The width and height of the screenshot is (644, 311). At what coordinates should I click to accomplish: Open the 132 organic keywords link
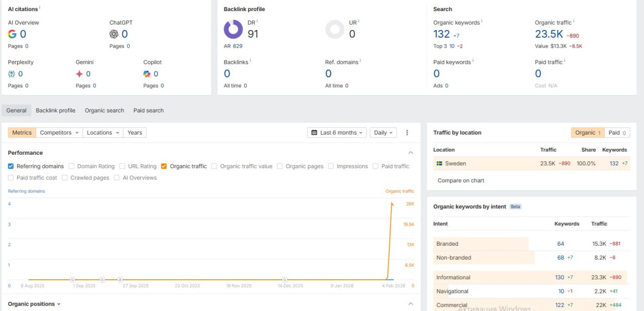point(441,34)
